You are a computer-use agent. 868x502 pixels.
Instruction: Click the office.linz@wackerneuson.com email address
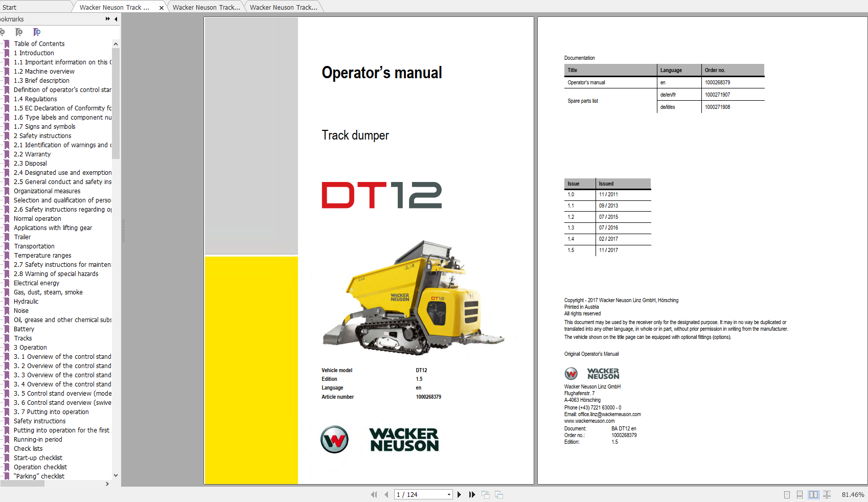tap(609, 415)
